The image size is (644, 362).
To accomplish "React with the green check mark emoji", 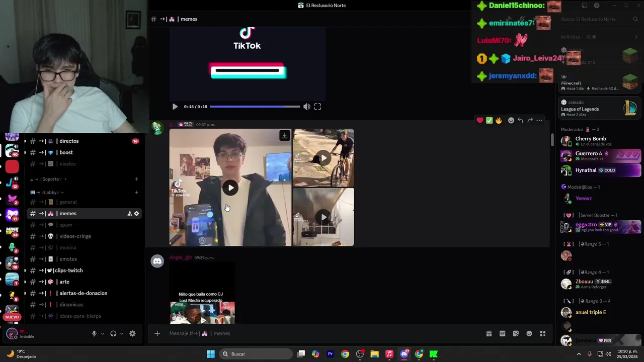I will (x=489, y=120).
